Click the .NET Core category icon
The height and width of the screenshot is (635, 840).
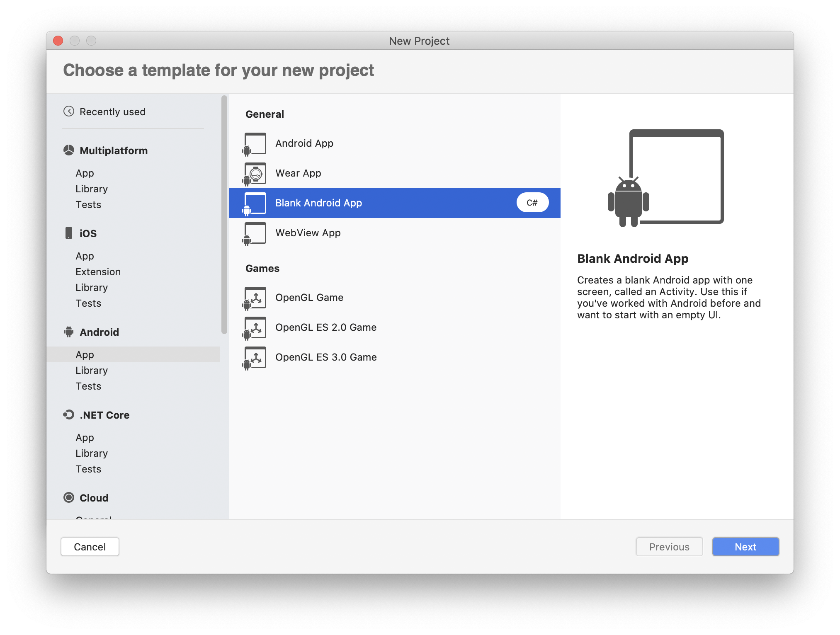point(69,415)
